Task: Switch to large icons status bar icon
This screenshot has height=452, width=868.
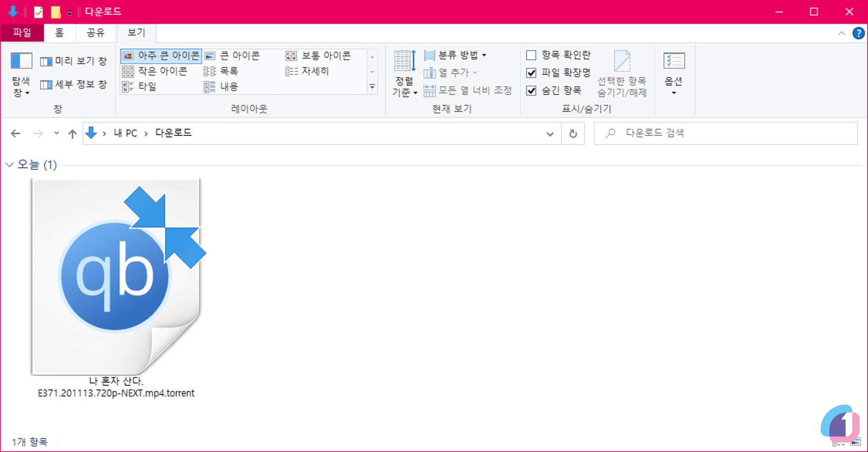Action: (856, 443)
